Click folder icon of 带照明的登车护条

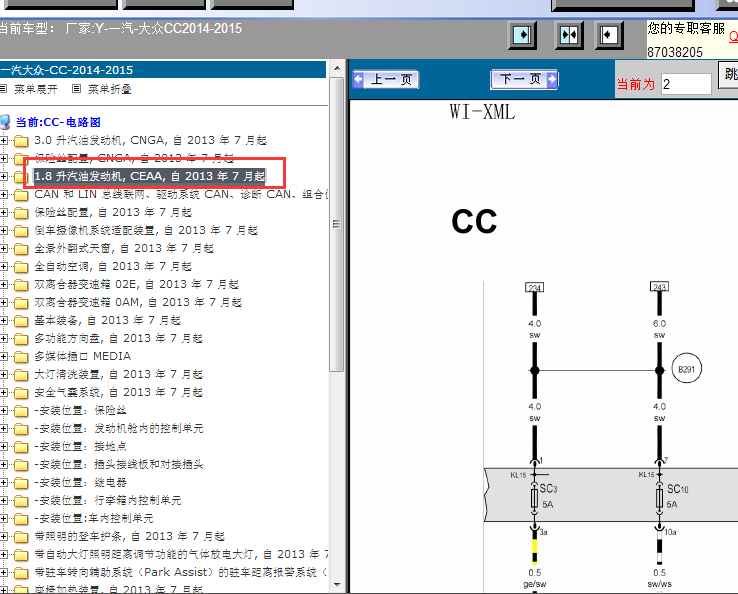click(x=21, y=537)
